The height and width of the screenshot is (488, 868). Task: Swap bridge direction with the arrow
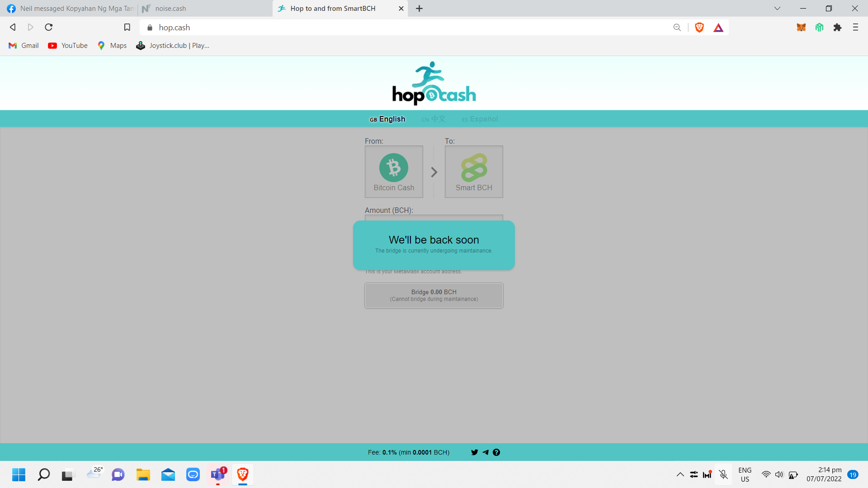(x=434, y=172)
